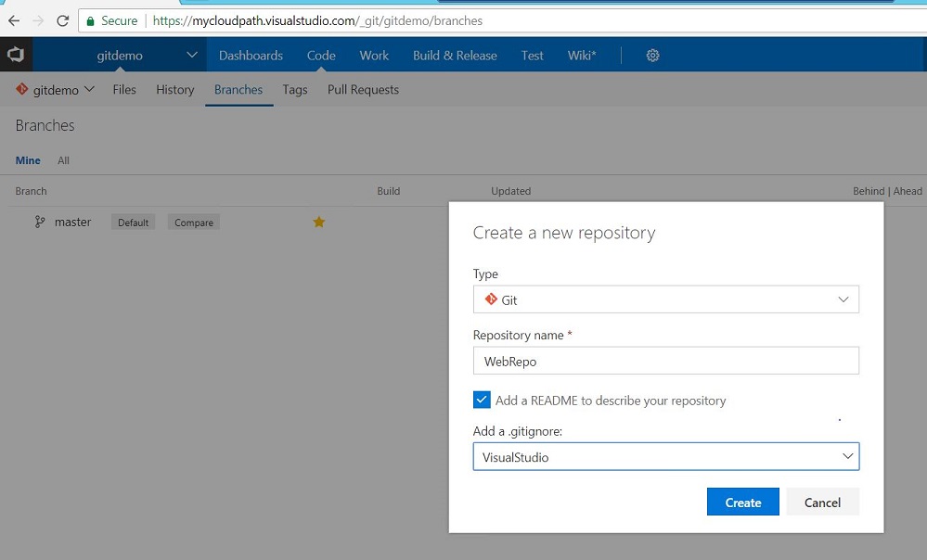Click the Create button
This screenshot has height=560, width=927.
coord(743,503)
